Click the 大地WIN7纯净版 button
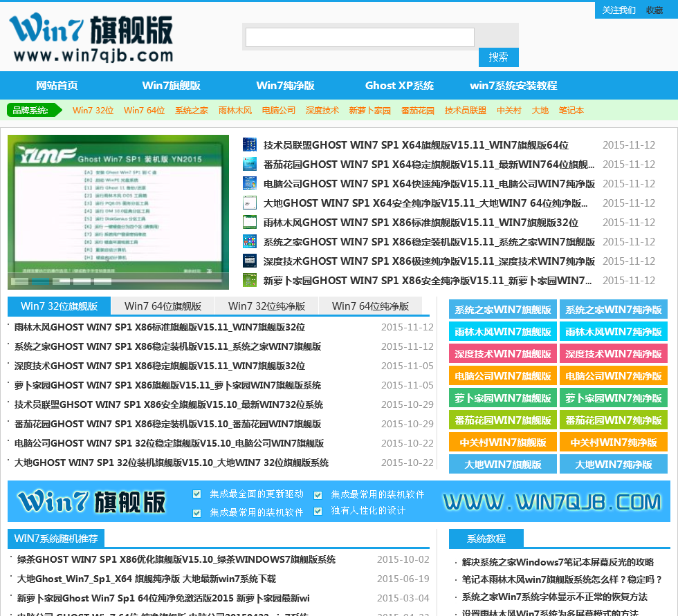 pos(613,465)
